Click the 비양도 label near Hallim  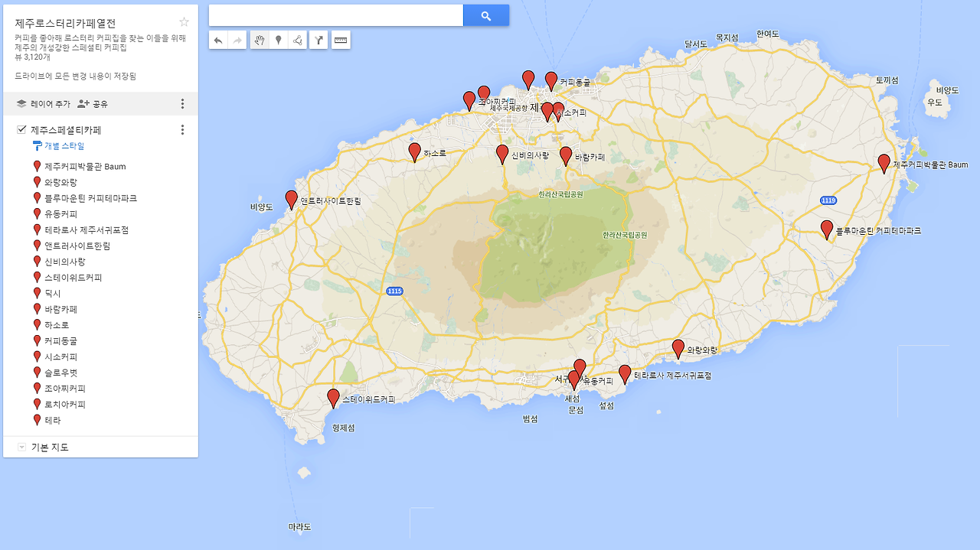(261, 207)
